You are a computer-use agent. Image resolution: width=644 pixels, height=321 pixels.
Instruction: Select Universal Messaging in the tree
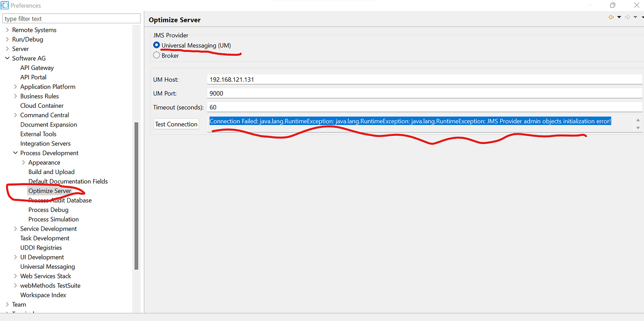[x=48, y=266]
